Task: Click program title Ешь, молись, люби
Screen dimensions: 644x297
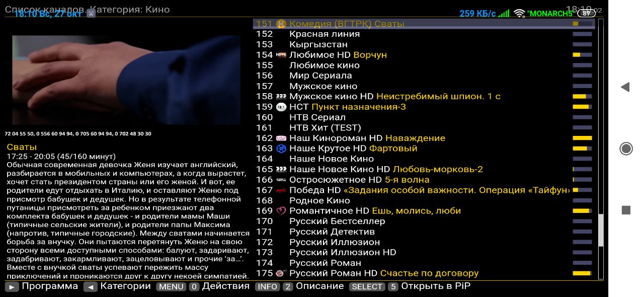Action: 416,211
